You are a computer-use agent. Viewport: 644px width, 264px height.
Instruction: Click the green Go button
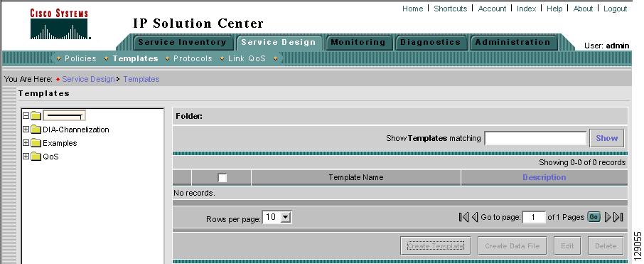(x=594, y=217)
